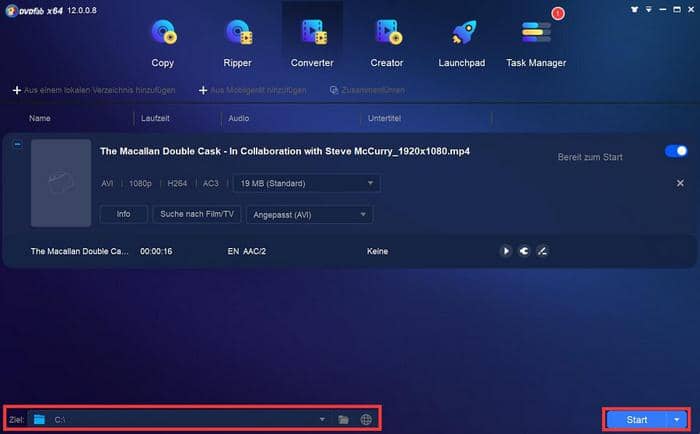
Task: Click the Macallan Double Cask file title
Action: coord(285,151)
